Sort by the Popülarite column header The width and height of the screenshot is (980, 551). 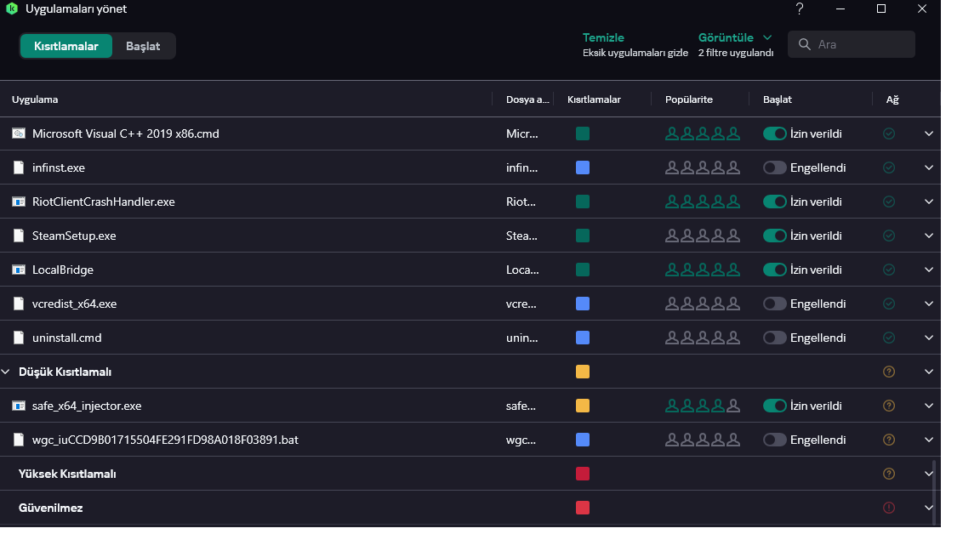[x=688, y=99]
